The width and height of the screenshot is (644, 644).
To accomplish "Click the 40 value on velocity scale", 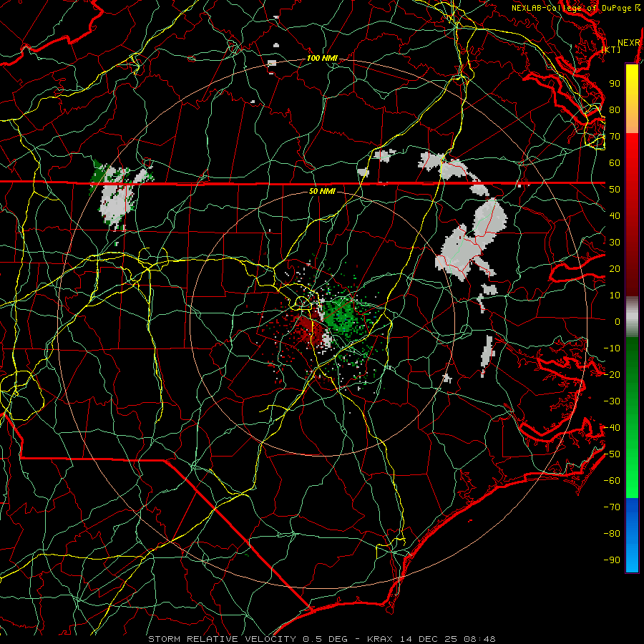I will [x=615, y=216].
